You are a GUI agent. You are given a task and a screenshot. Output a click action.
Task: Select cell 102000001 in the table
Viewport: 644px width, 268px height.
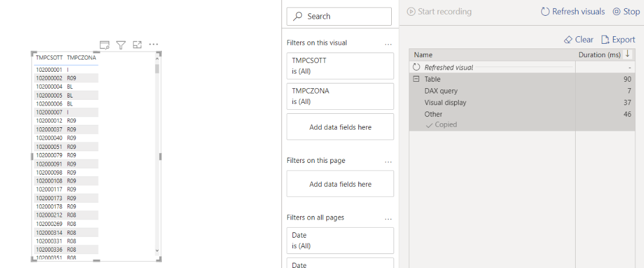49,69
